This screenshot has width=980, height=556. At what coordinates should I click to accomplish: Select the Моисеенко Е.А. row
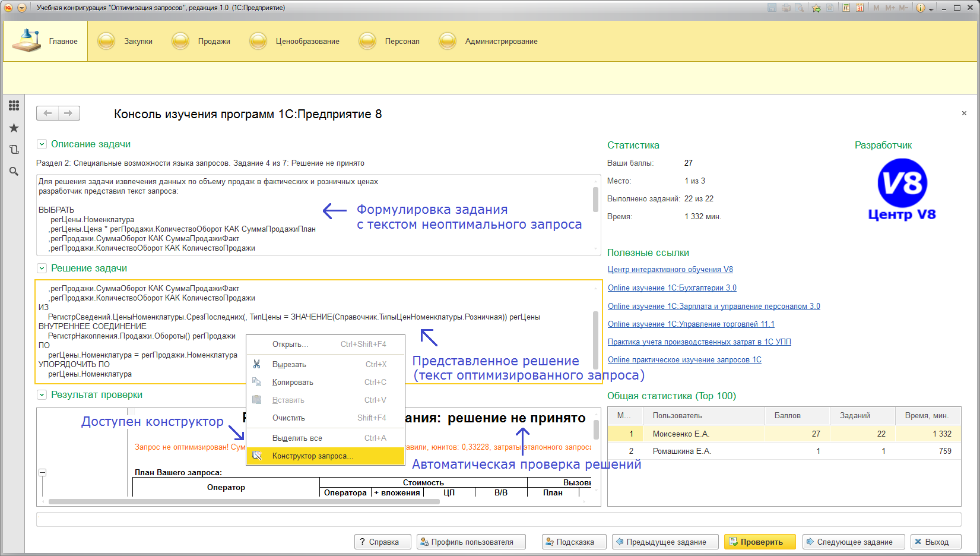784,434
